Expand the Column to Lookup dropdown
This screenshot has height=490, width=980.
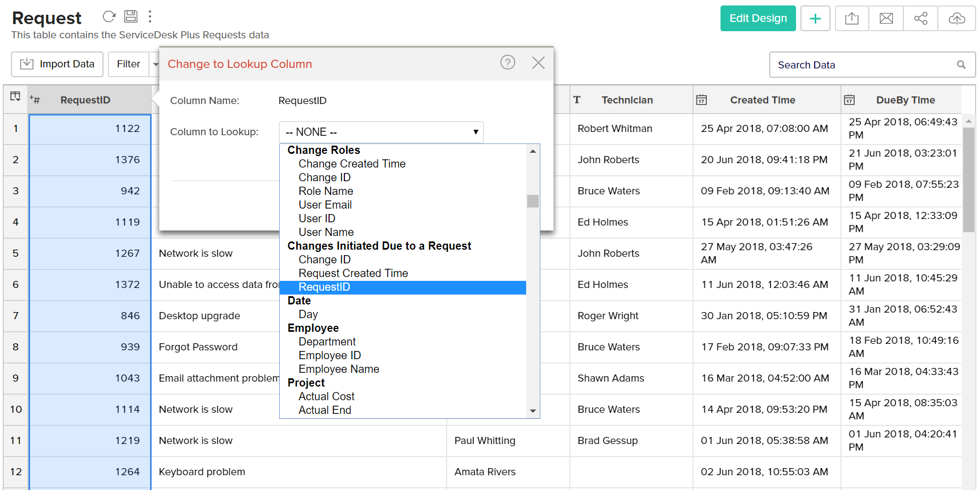pyautogui.click(x=381, y=132)
